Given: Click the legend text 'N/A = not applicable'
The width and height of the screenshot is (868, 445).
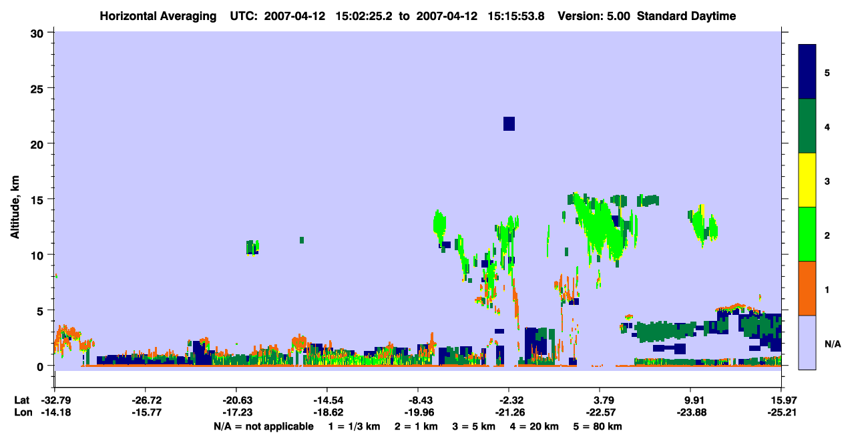Looking at the screenshot, I should (263, 426).
